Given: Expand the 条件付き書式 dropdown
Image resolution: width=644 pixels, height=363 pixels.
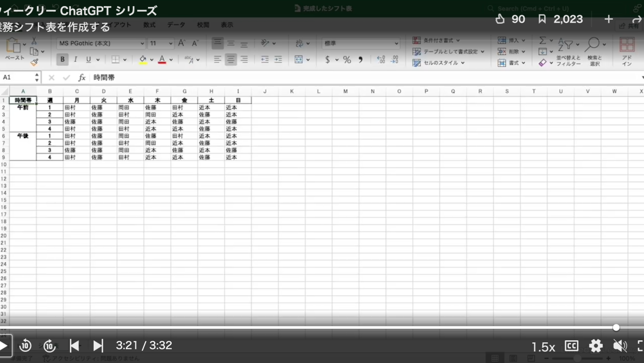Looking at the screenshot, I should click(x=436, y=40).
